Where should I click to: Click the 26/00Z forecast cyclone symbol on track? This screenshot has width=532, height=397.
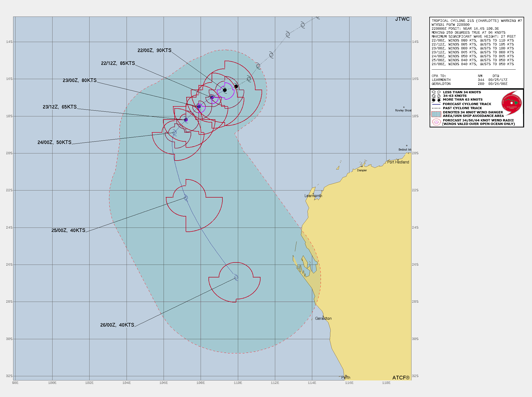click(236, 277)
